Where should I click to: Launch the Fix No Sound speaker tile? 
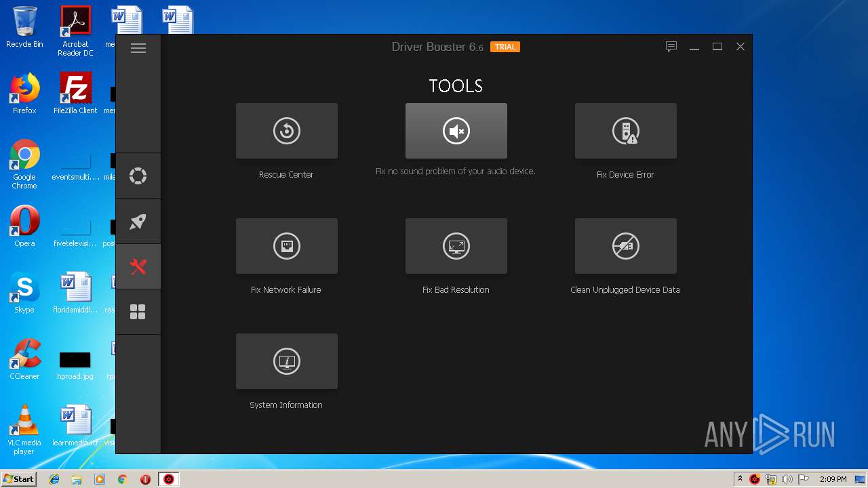[x=456, y=131]
